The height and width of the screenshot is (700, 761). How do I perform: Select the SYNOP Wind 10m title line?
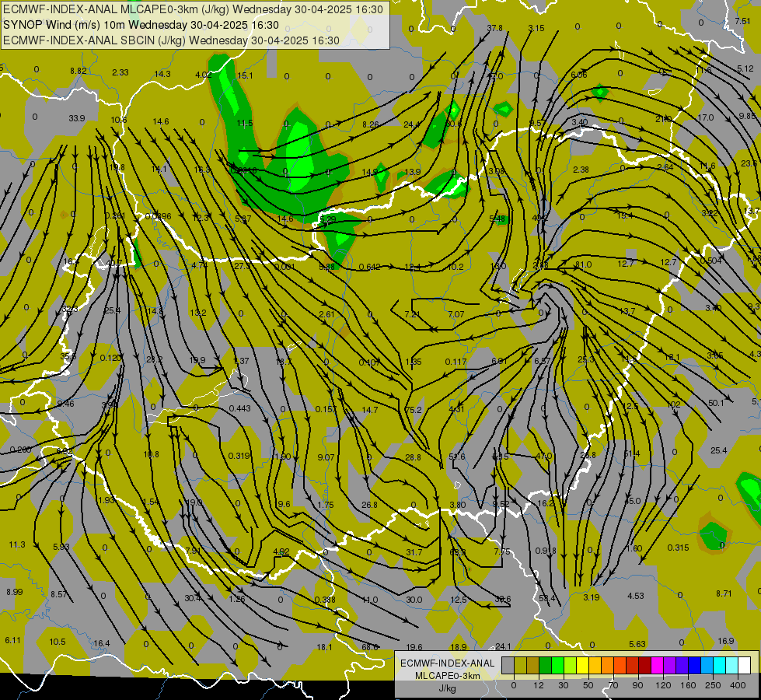tap(141, 25)
